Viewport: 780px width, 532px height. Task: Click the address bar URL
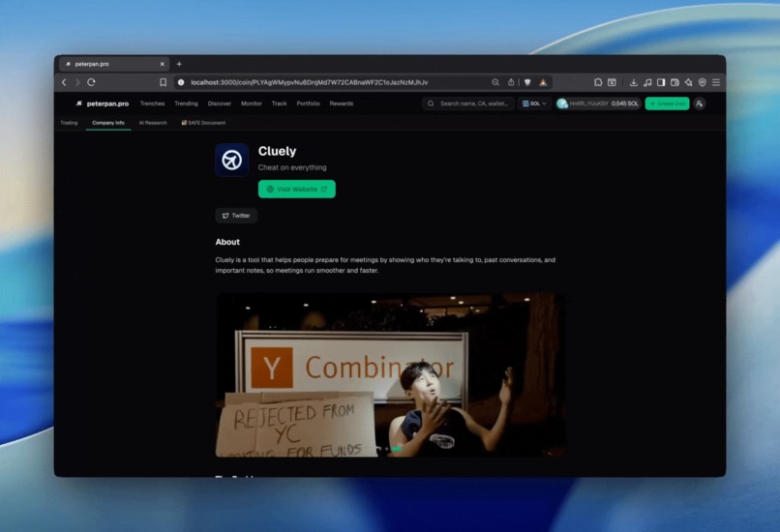click(x=309, y=82)
